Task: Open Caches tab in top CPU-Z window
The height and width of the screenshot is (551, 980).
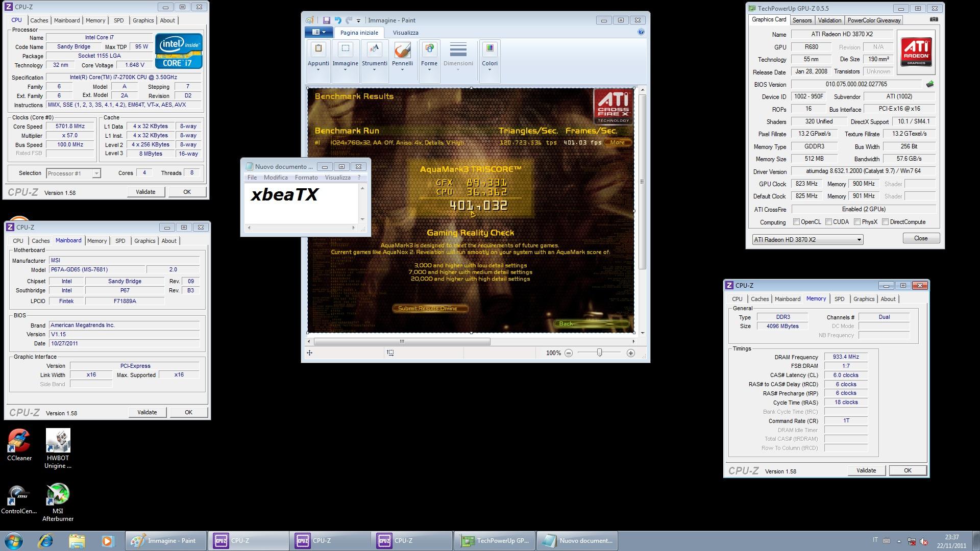Action: pyautogui.click(x=39, y=20)
